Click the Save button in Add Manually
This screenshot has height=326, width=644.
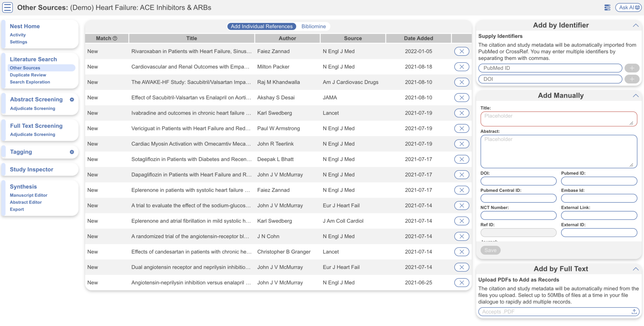[x=490, y=250]
